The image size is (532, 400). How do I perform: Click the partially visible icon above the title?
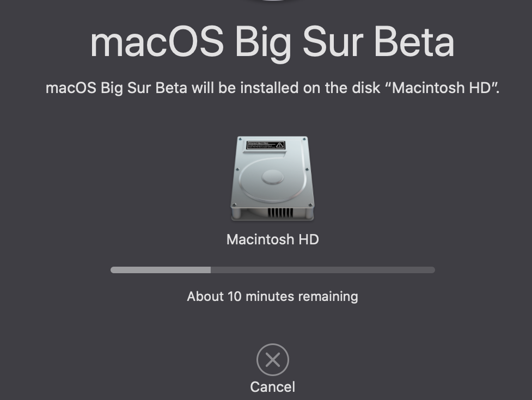coord(272,2)
